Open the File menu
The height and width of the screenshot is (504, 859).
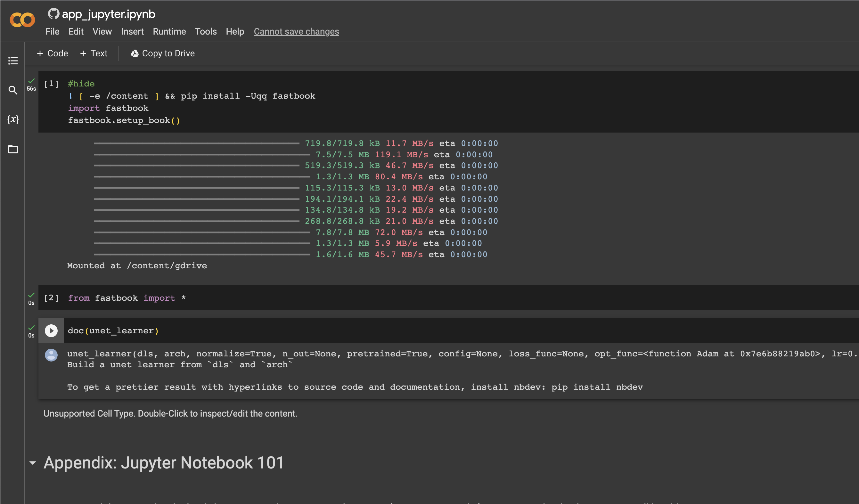pos(52,32)
